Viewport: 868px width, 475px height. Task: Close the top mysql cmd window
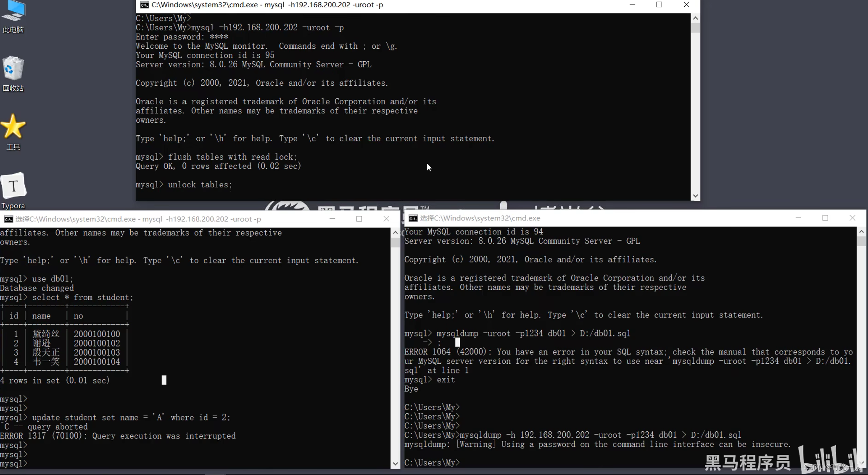[686, 5]
